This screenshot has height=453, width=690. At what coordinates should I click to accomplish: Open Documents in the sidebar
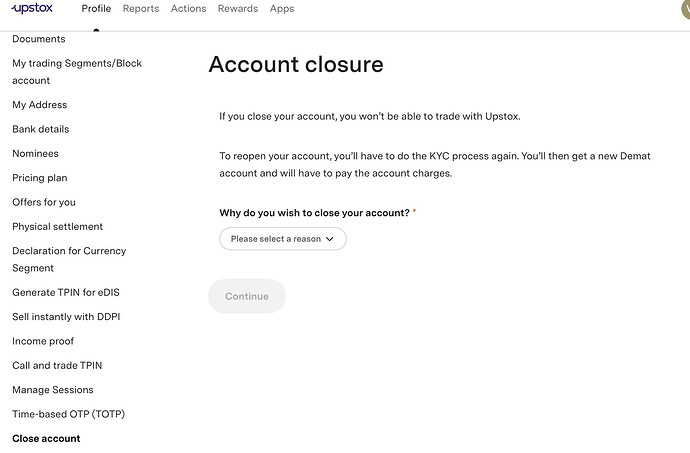tap(39, 39)
